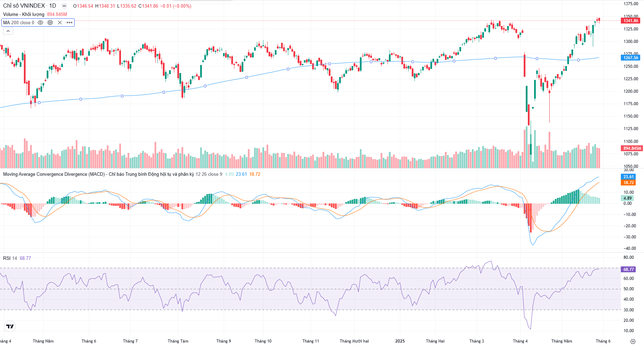
Task: Open settings gear for MA 200 indicator
Action: (x=50, y=22)
